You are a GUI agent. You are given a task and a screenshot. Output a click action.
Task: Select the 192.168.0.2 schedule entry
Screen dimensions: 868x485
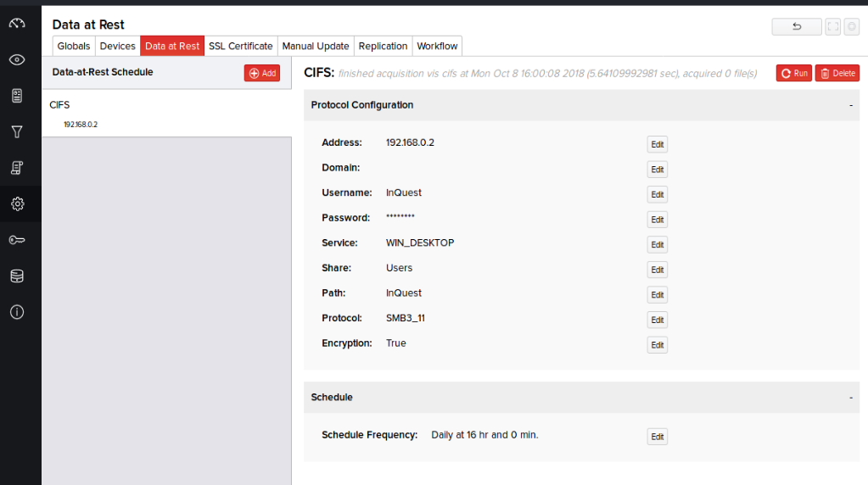(81, 125)
